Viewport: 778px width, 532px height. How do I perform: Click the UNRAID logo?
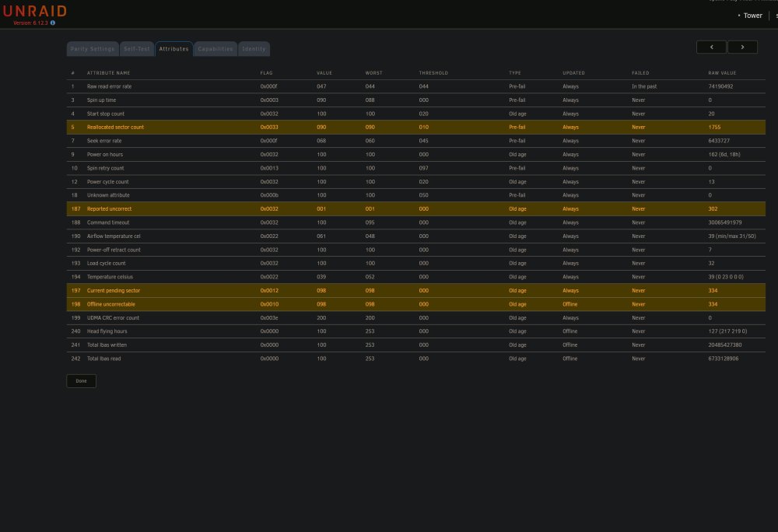35,11
